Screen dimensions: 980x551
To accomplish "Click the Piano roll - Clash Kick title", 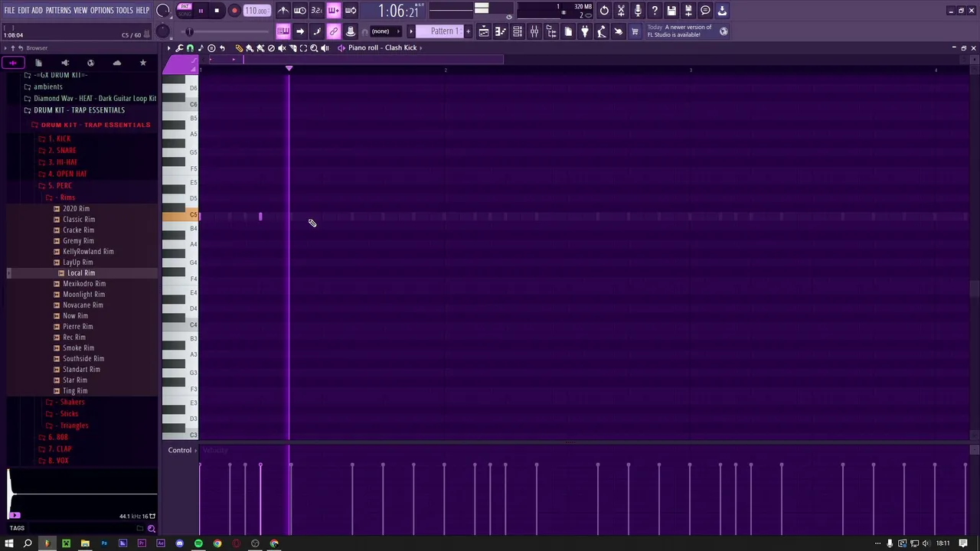I will [382, 47].
